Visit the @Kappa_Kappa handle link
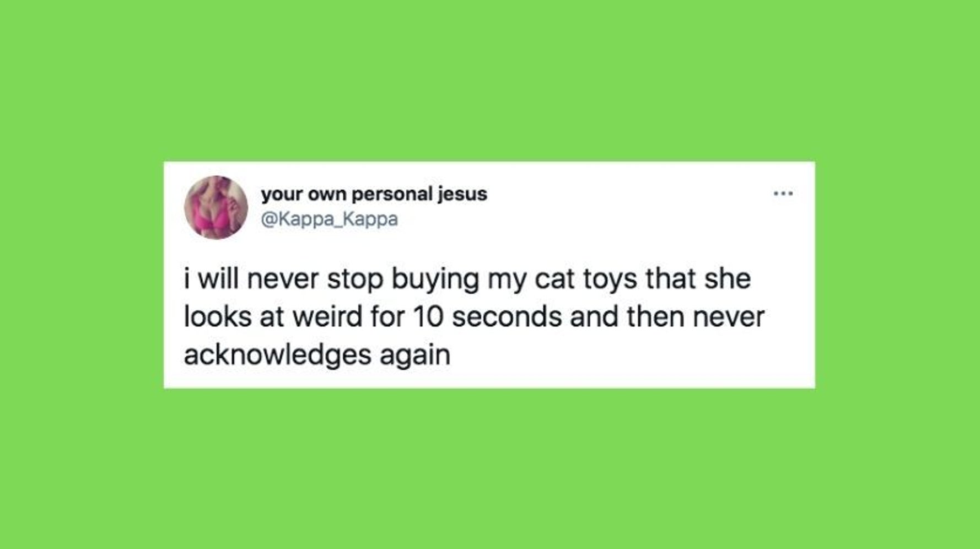 329,219
